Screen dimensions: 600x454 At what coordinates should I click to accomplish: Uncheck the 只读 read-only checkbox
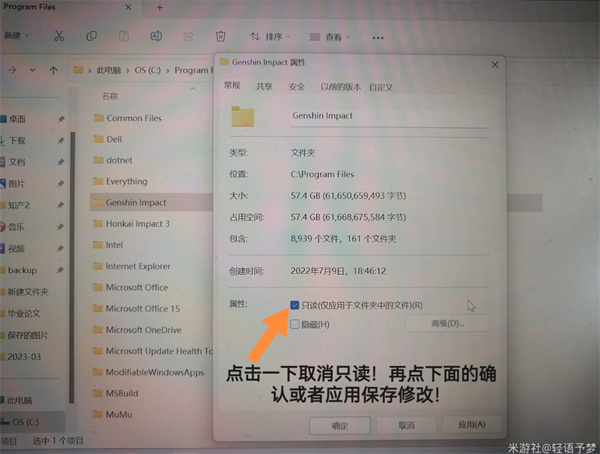pos(294,305)
